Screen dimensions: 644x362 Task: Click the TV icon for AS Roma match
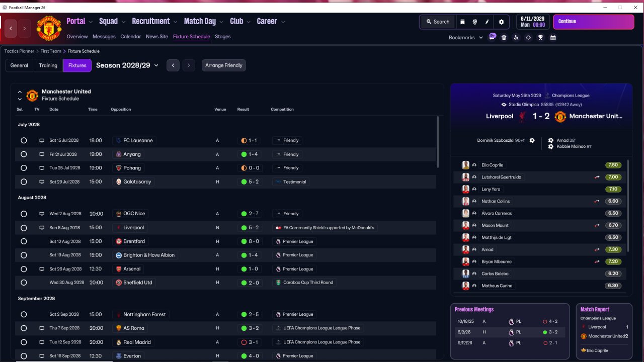[x=42, y=328]
